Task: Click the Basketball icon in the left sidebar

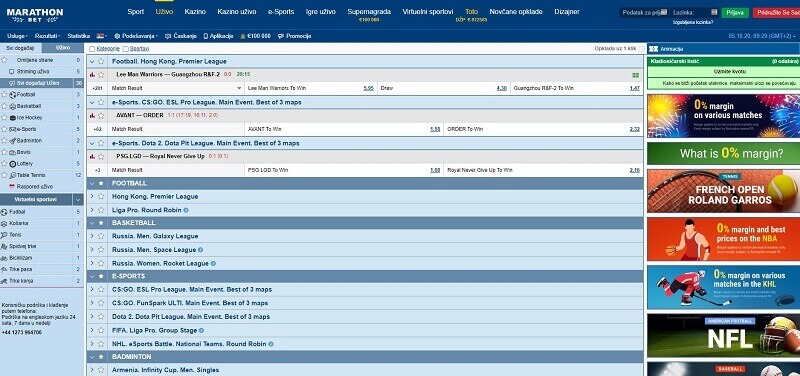Action: (x=13, y=106)
